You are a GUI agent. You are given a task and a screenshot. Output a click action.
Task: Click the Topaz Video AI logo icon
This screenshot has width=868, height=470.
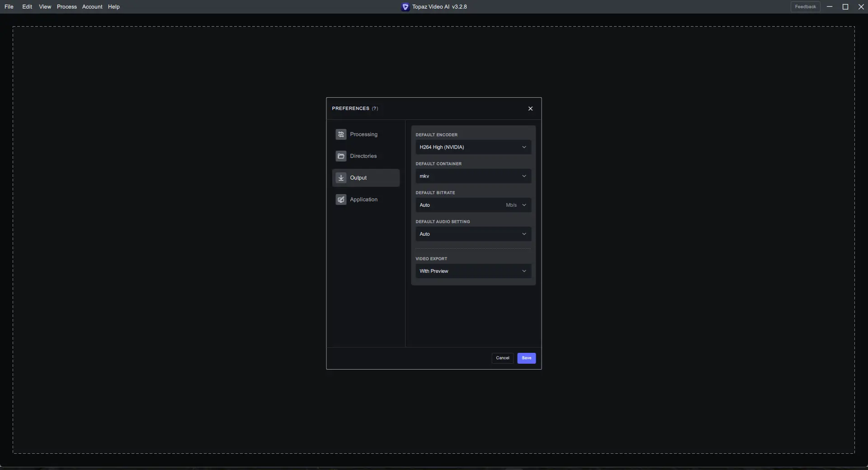[x=406, y=7]
